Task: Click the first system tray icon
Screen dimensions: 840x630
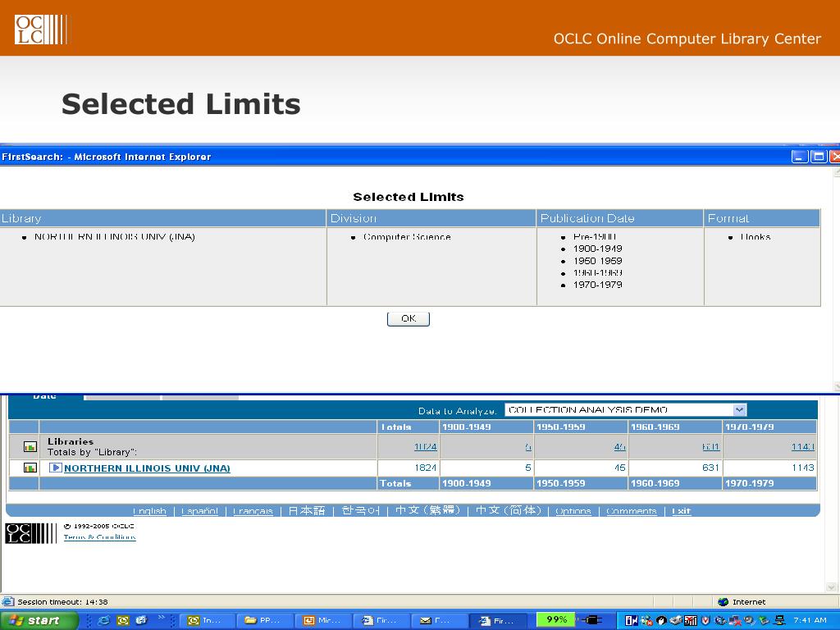Action: point(631,620)
